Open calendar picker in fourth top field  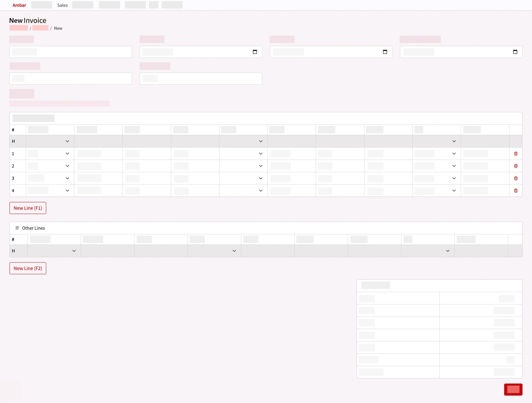point(515,52)
